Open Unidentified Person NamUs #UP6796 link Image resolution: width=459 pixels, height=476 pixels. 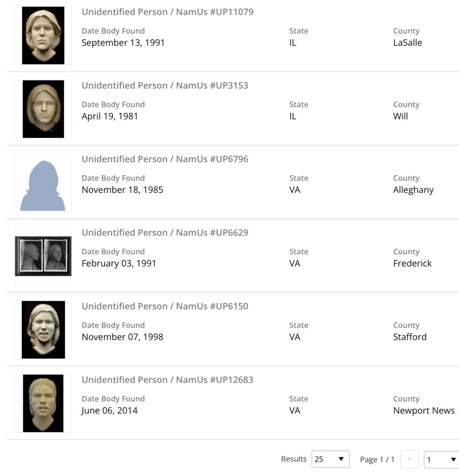point(165,159)
